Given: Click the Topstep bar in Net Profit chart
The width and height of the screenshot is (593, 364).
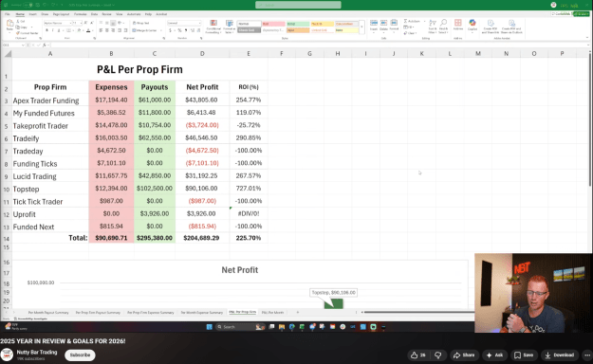Looking at the screenshot, I should pyautogui.click(x=334, y=303).
